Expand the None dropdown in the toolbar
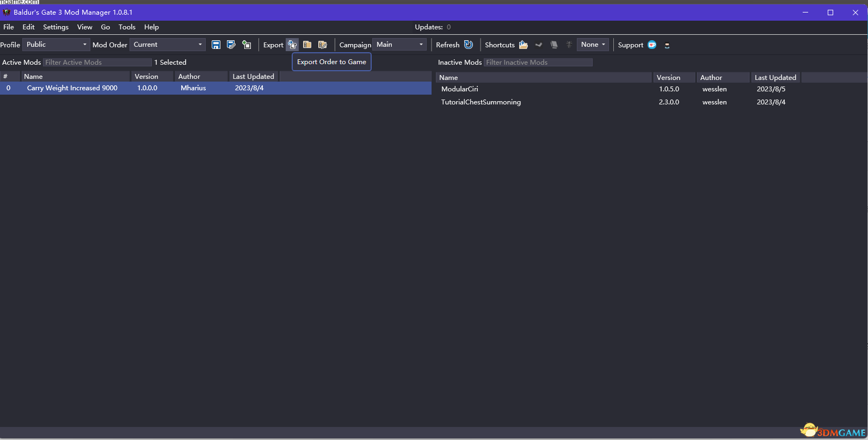868x440 pixels. tap(593, 45)
